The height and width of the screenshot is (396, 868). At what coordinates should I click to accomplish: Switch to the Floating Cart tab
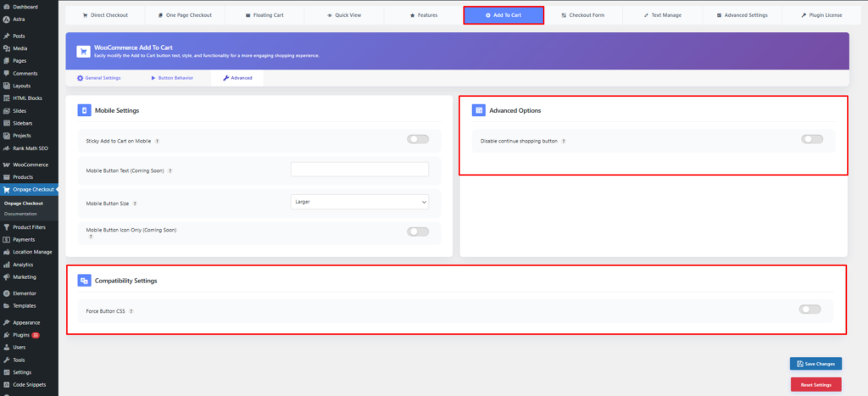(264, 15)
